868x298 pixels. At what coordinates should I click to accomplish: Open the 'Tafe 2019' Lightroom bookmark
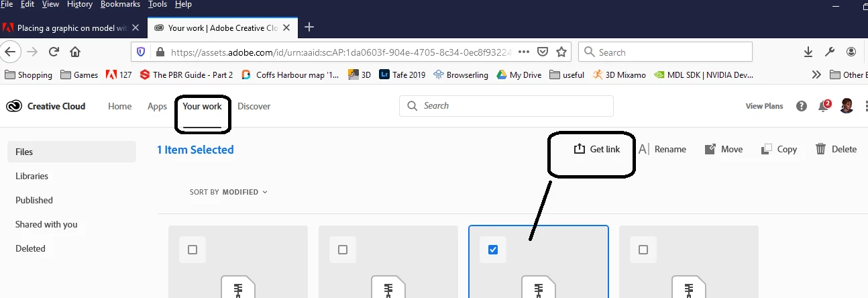point(402,74)
